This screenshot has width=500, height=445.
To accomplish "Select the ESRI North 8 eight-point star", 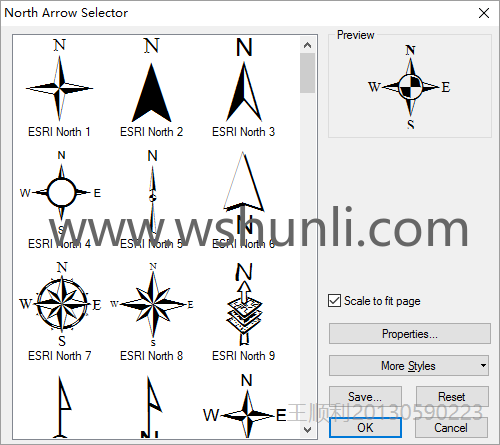I will [152, 304].
